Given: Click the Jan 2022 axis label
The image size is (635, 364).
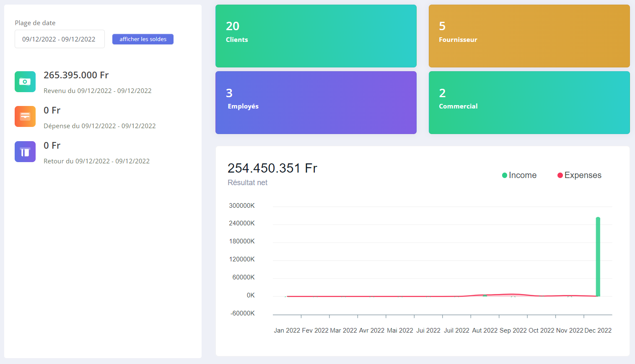Looking at the screenshot, I should click(x=287, y=330).
